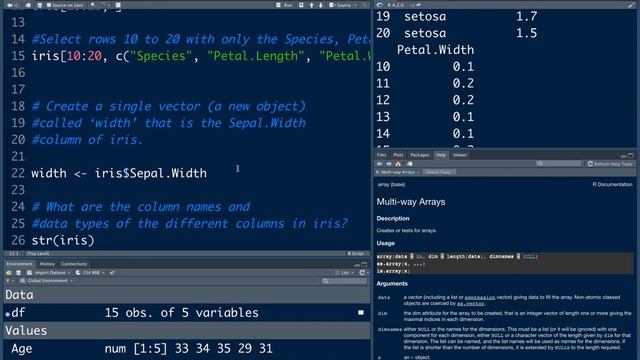Focus the Environment search field

[x=344, y=281]
